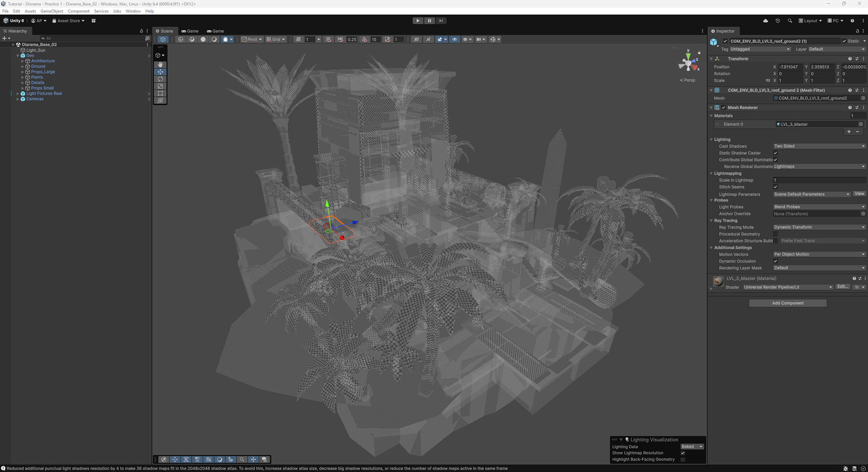Viewport: 868px width, 472px height.
Task: Switch to the first Game tab
Action: [x=190, y=31]
